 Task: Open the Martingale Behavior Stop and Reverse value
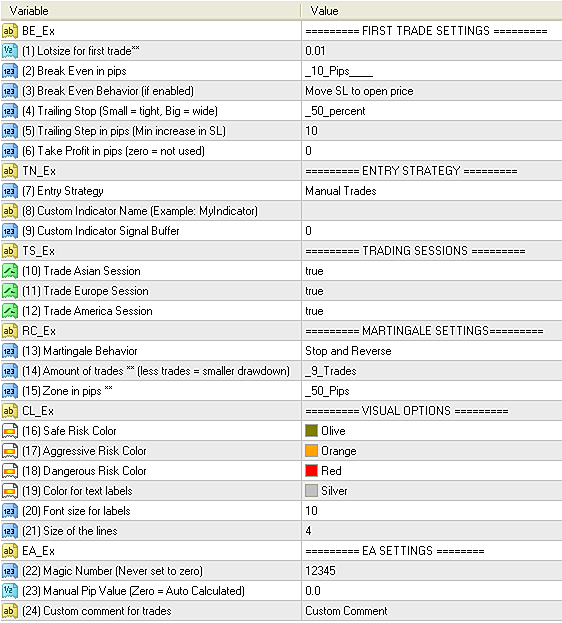432,351
